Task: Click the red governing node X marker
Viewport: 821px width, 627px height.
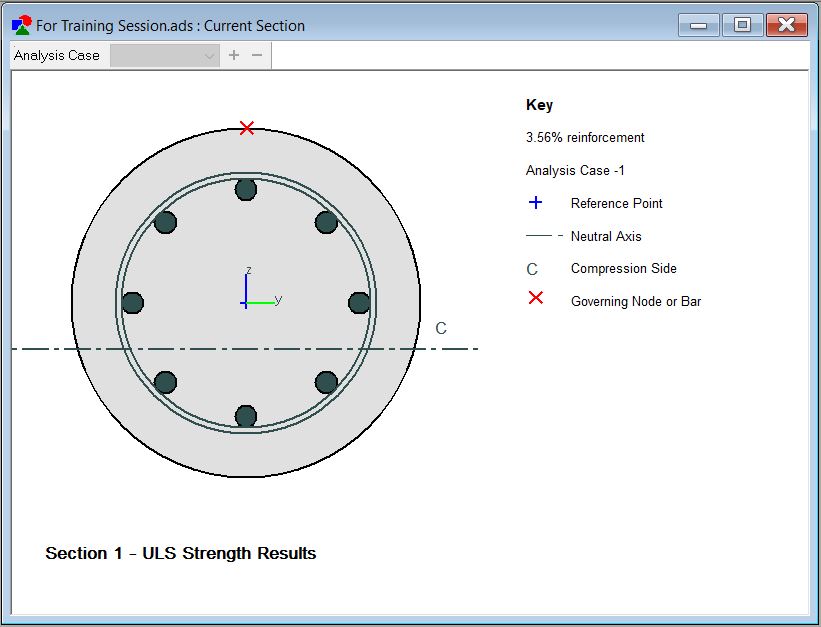Action: coord(247,128)
